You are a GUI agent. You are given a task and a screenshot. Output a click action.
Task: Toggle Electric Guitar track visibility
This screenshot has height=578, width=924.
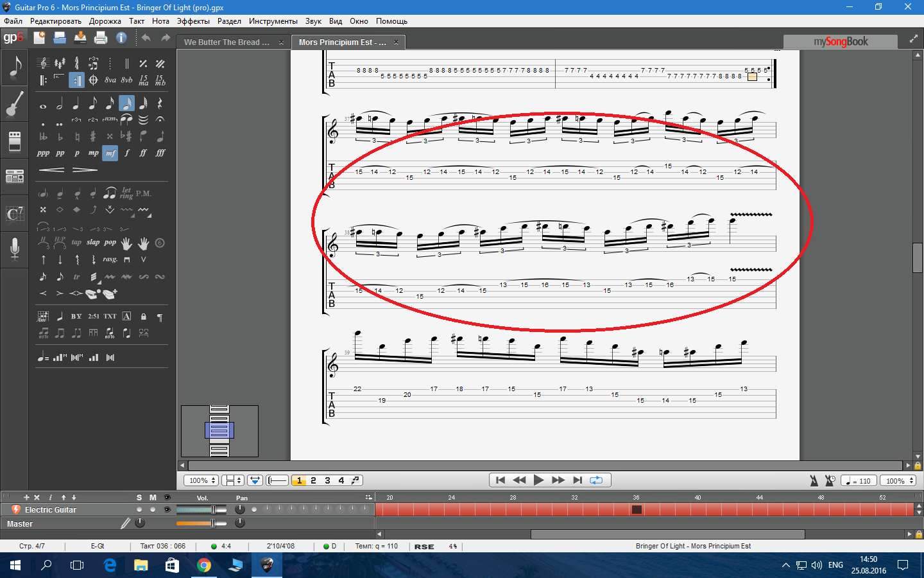[x=167, y=509]
